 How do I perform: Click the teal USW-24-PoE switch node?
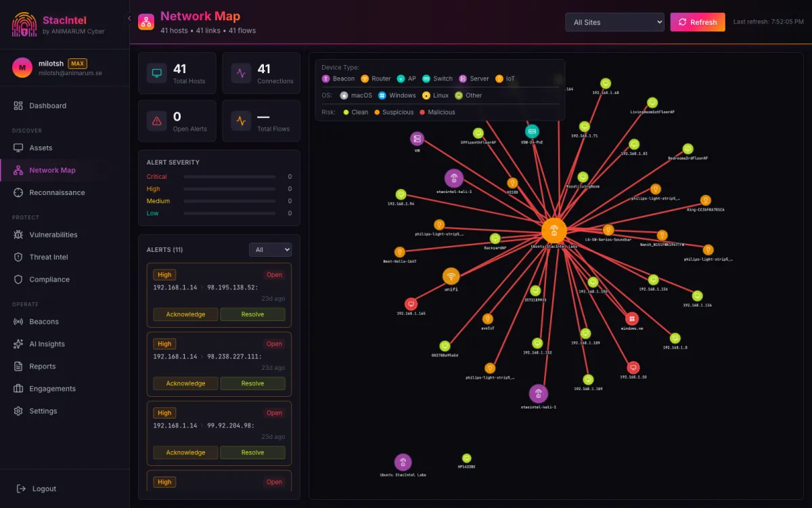532,131
